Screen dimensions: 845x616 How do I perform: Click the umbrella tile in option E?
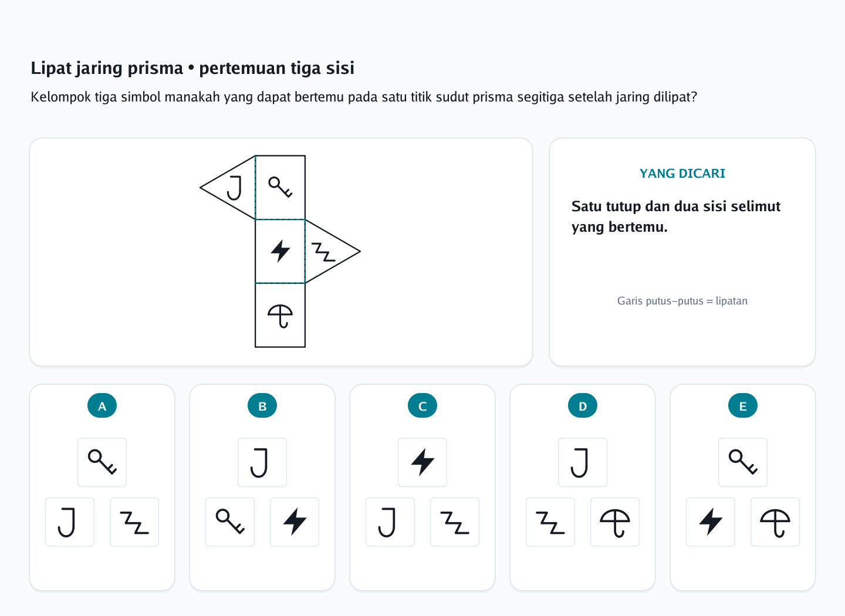[775, 522]
